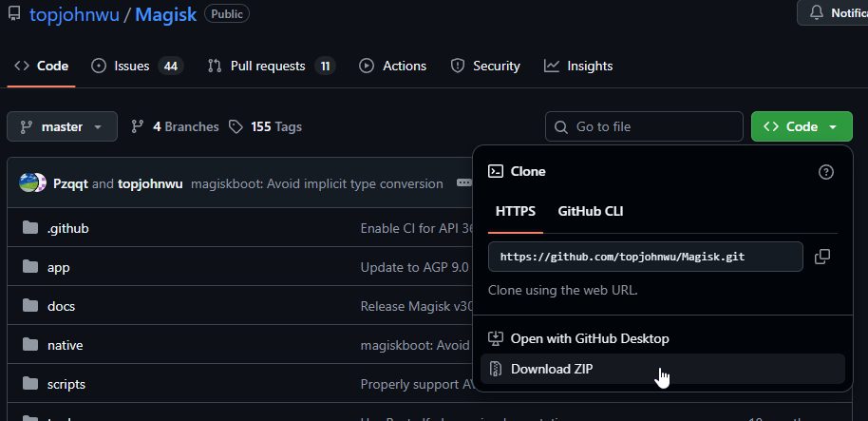The height and width of the screenshot is (421, 868).
Task: Click the folder icon for docs
Action: [x=29, y=306]
